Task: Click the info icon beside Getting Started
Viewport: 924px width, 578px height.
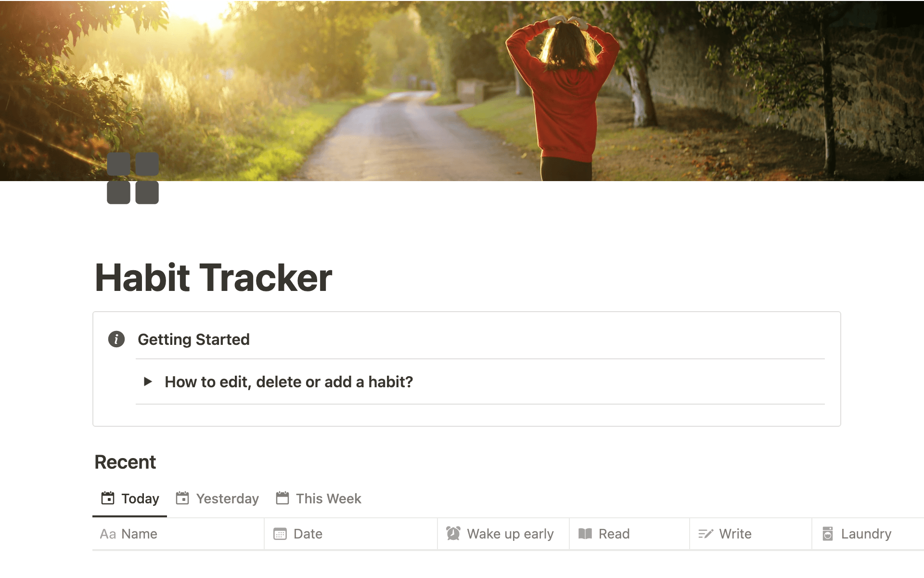Action: (x=116, y=339)
